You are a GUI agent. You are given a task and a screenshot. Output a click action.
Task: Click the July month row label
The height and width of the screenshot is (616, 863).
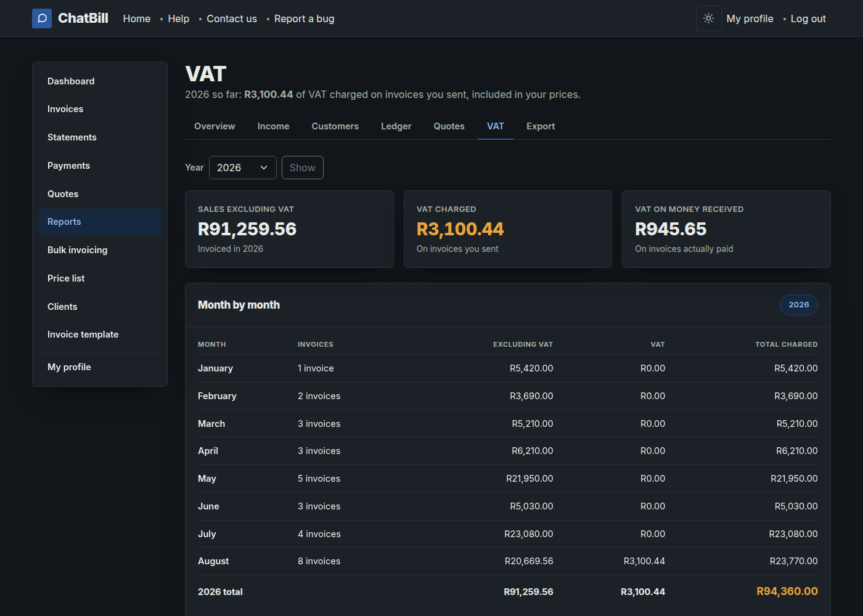tap(207, 534)
